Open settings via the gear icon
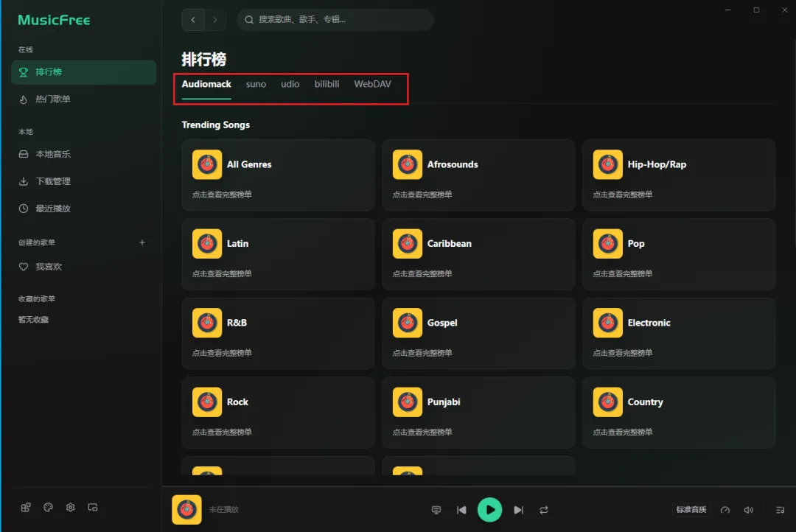Viewport: 796px width, 532px height. (x=71, y=507)
